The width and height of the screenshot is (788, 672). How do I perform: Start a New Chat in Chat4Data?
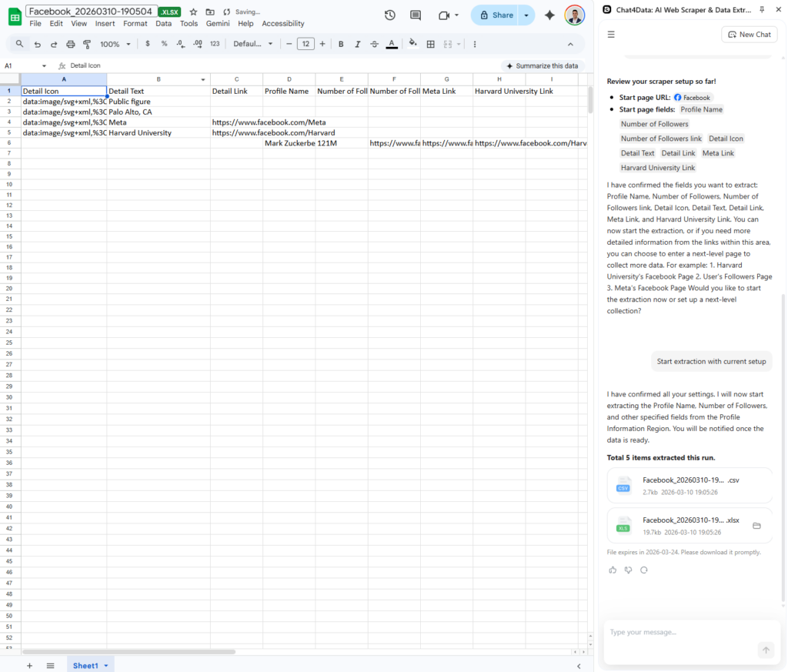pyautogui.click(x=750, y=34)
